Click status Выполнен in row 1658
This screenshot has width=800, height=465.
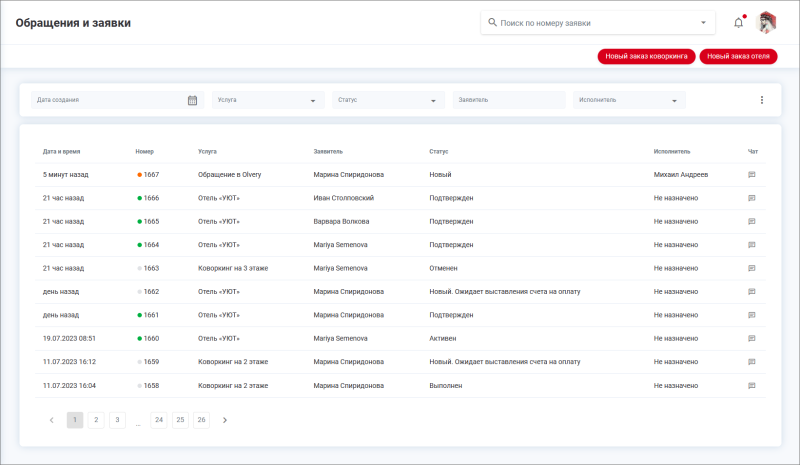click(x=446, y=386)
